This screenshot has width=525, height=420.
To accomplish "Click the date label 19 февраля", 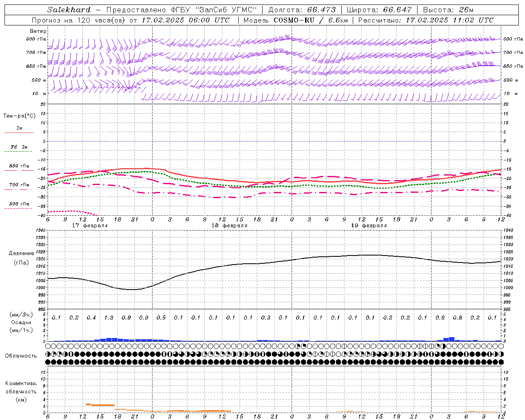I will coord(369,226).
